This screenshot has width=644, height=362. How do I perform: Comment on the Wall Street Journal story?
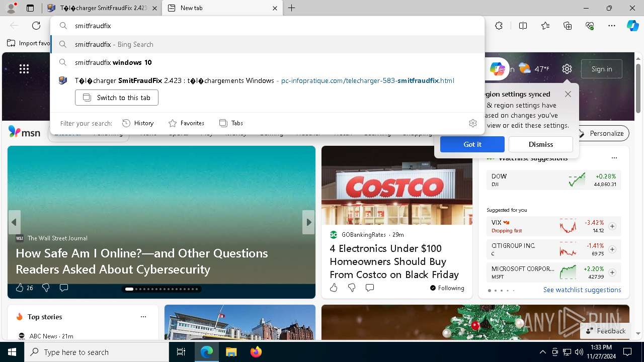(x=64, y=288)
